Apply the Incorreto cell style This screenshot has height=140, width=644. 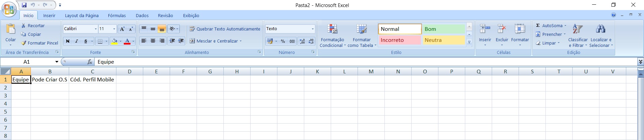(x=399, y=40)
